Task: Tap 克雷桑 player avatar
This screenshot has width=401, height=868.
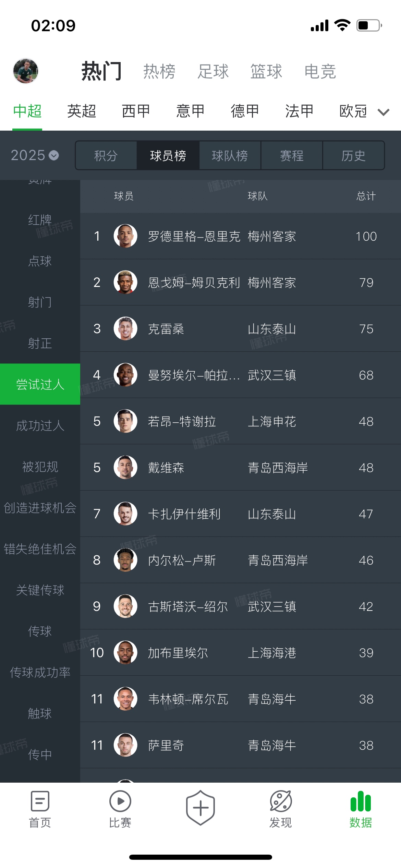Action: point(125,328)
